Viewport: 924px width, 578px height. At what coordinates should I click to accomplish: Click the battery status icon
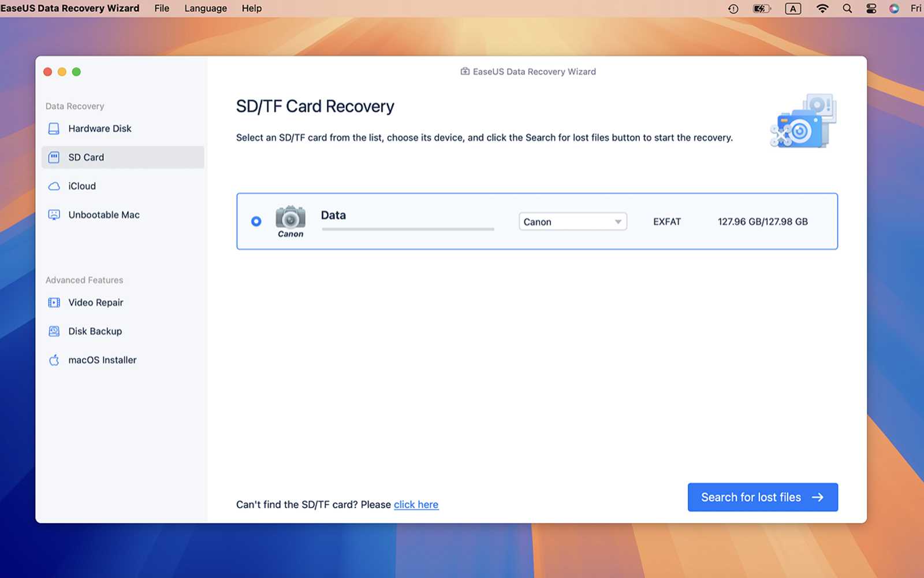pyautogui.click(x=761, y=8)
